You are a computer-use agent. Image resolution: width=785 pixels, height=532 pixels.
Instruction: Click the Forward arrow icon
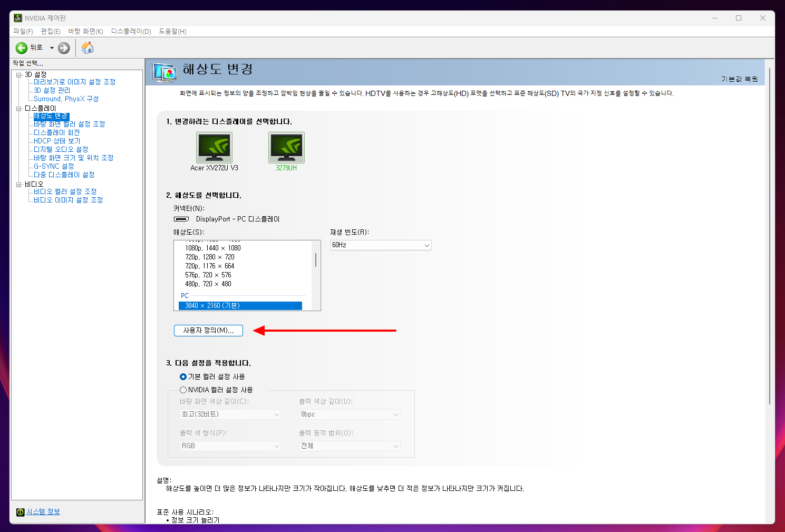click(64, 48)
